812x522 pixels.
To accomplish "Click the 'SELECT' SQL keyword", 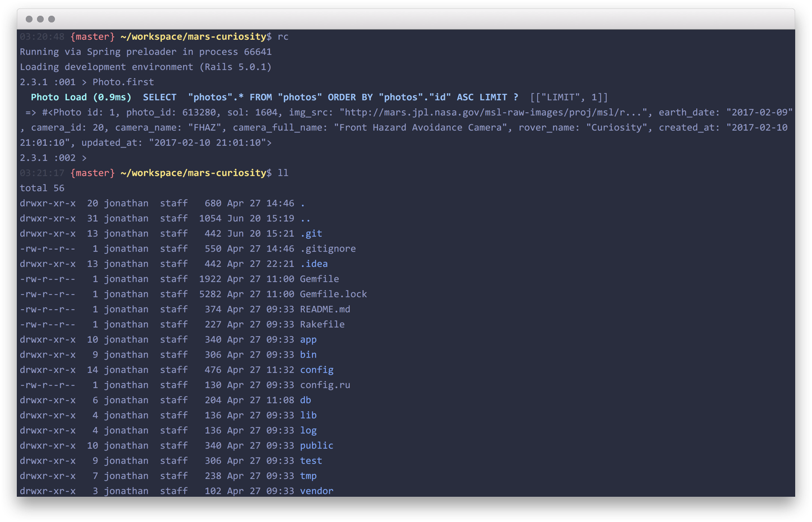I will pyautogui.click(x=160, y=97).
